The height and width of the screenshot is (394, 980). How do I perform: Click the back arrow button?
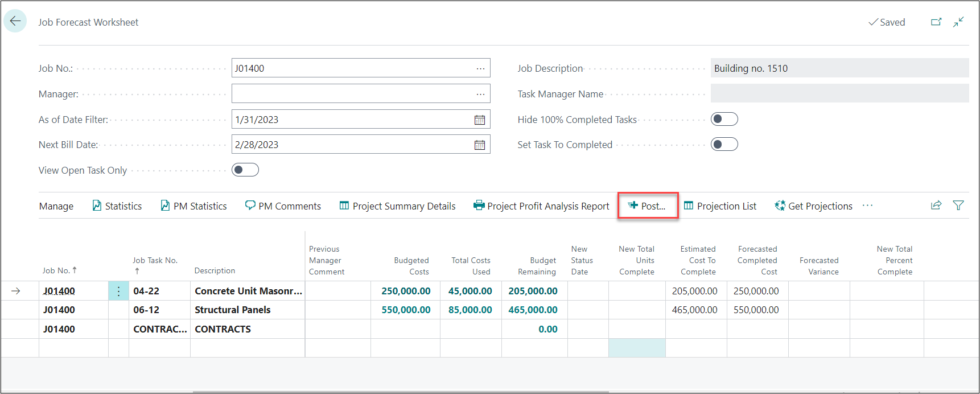[x=15, y=21]
